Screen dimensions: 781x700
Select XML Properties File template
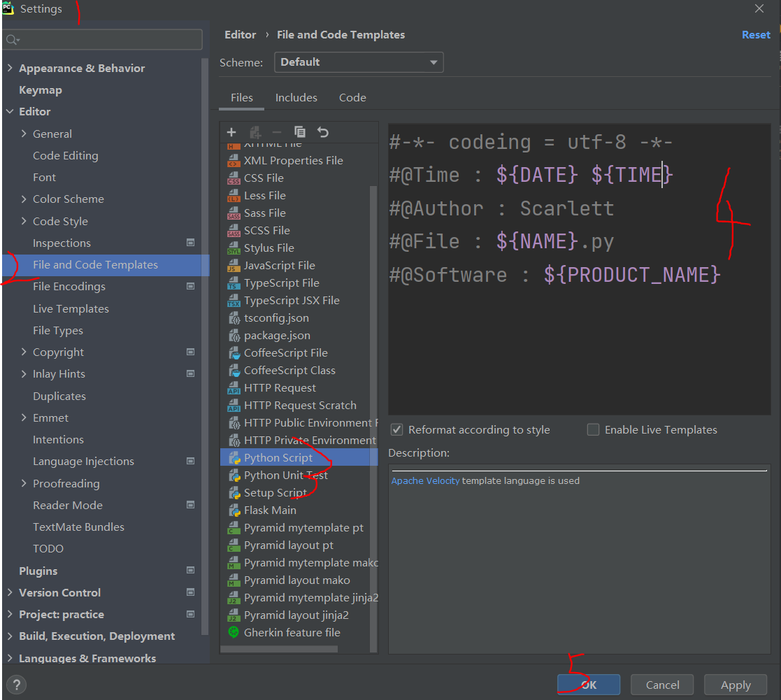294,160
